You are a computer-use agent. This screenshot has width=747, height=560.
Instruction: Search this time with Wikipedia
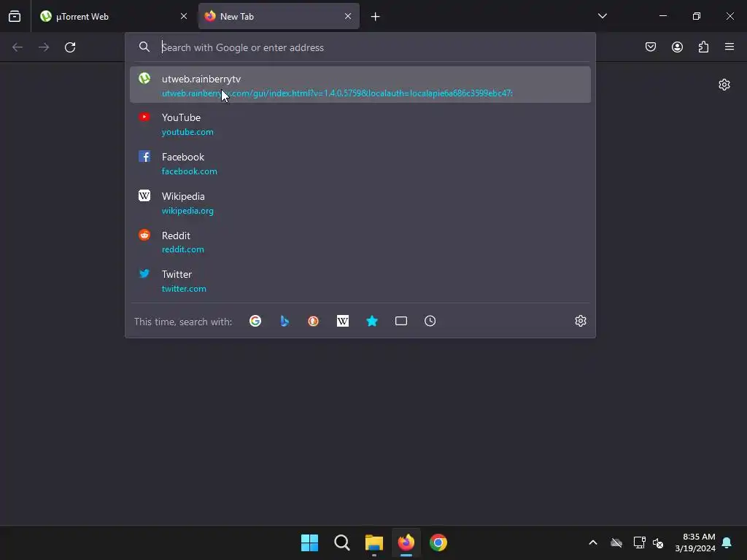click(343, 321)
